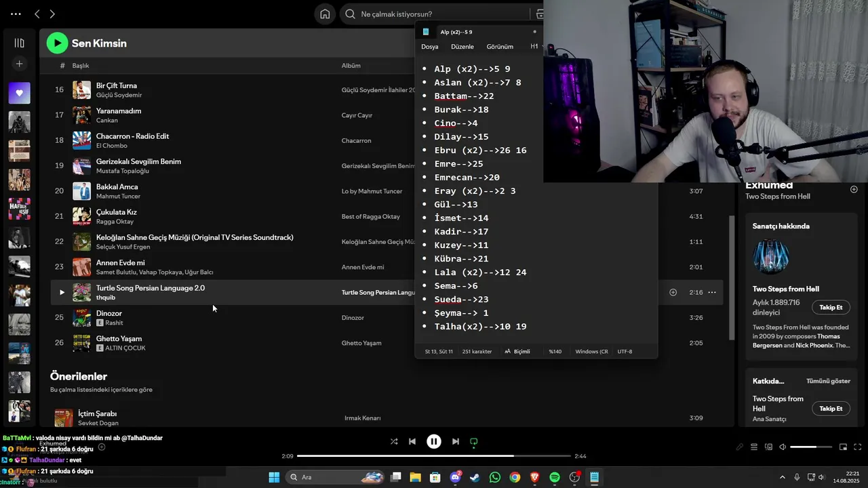Collapse the Spotify library sidebar icon

tap(19, 43)
